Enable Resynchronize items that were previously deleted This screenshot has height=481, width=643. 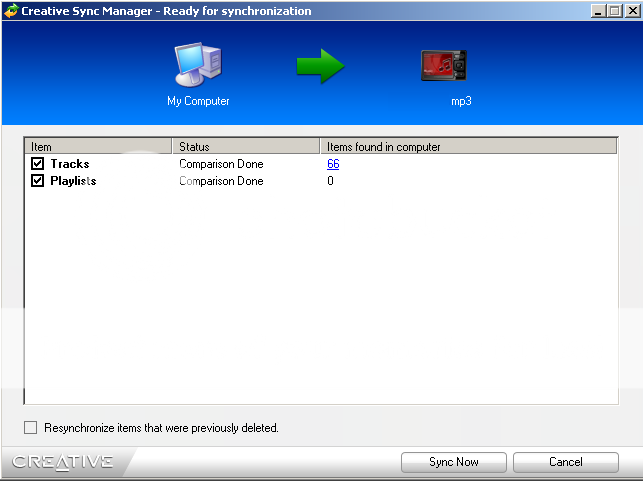30,427
